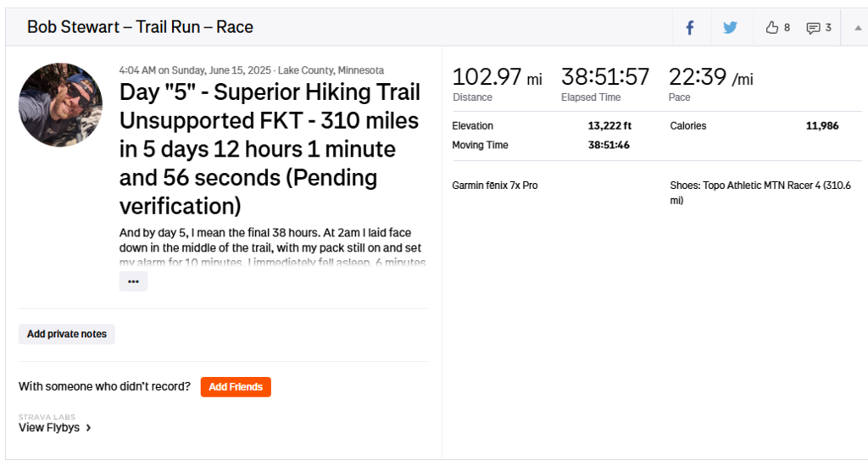This screenshot has width=868, height=471.
Task: Select the 11,986 calories value
Action: (821, 125)
